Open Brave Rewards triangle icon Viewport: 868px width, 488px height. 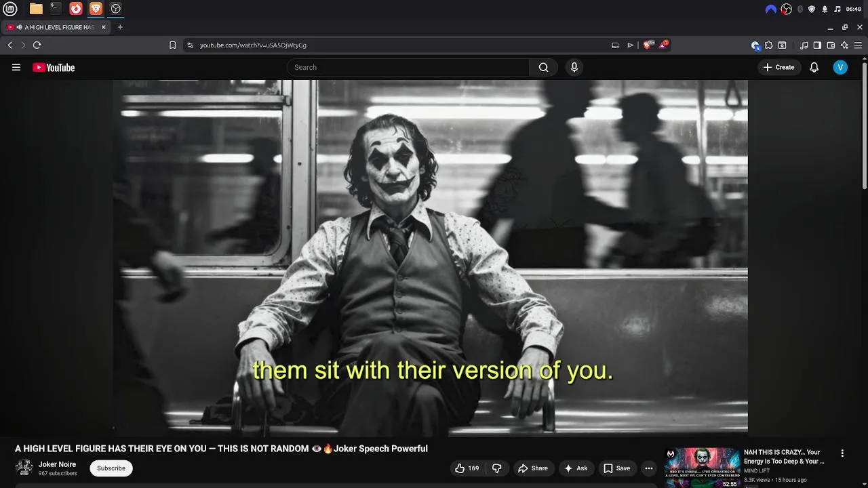pyautogui.click(x=663, y=45)
